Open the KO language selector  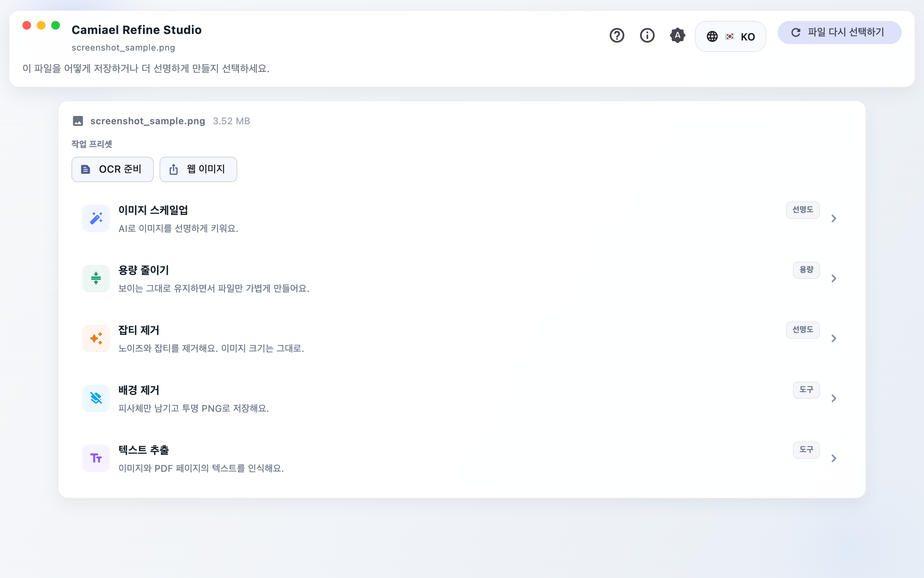point(731,36)
